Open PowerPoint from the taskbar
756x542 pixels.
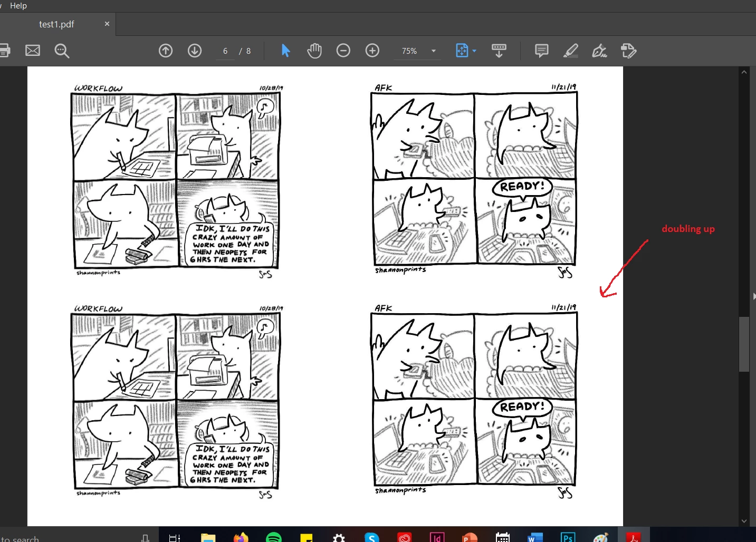click(x=470, y=538)
